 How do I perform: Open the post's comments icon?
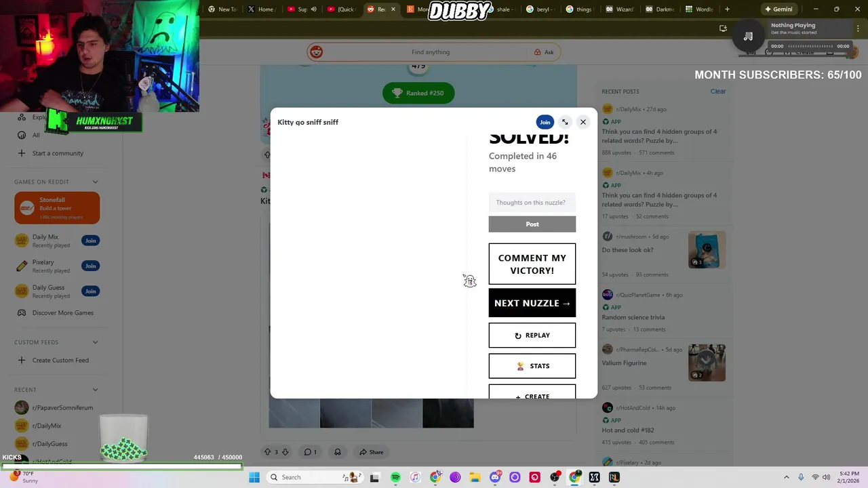pos(310,452)
